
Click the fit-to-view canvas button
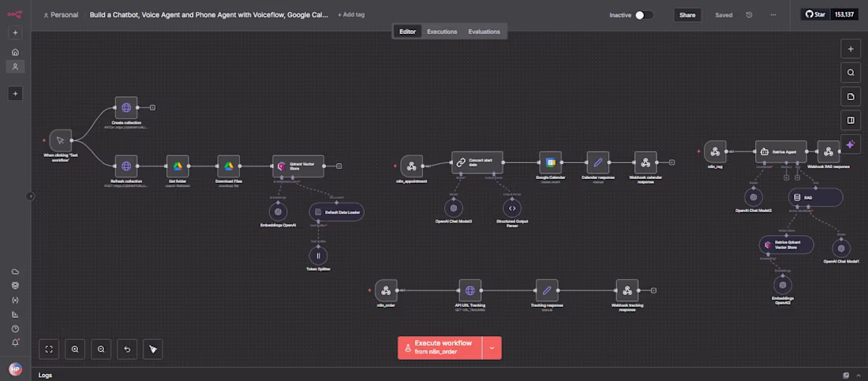49,349
